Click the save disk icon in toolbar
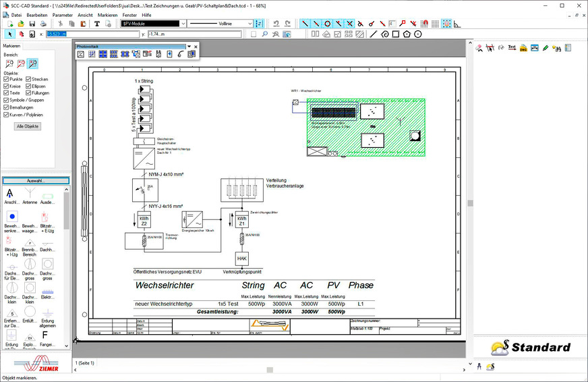Screen dimensions: 588x382 point(33,24)
